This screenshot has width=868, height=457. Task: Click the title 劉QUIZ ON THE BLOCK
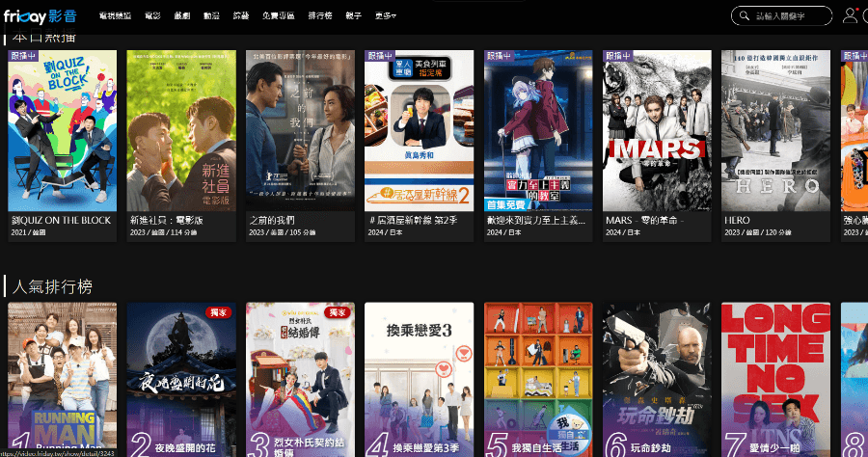click(62, 220)
